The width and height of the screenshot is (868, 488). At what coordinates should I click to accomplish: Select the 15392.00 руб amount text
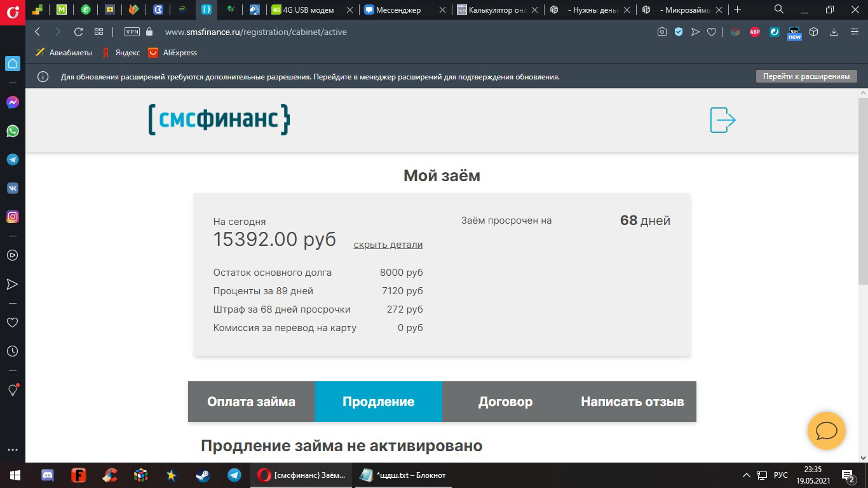(275, 240)
